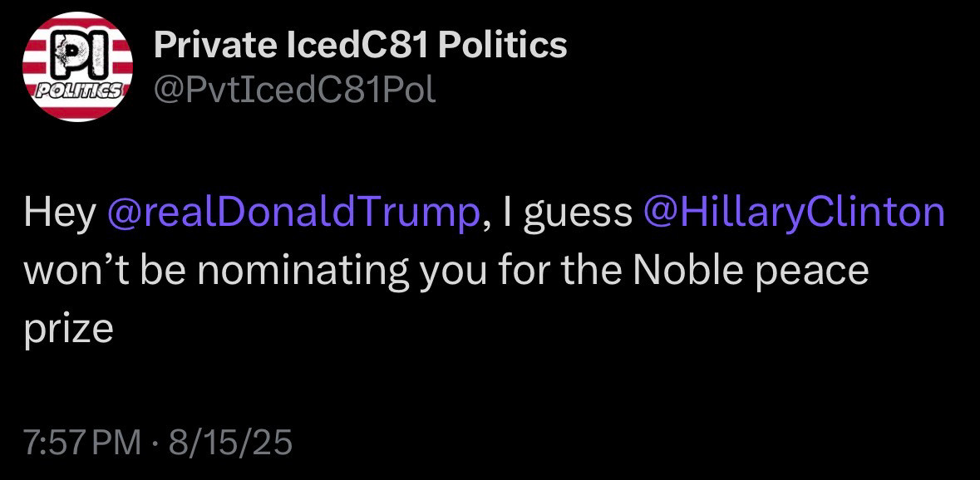Follow the @HillaryClinton mention link
This screenshot has width=980, height=480.
tap(793, 213)
